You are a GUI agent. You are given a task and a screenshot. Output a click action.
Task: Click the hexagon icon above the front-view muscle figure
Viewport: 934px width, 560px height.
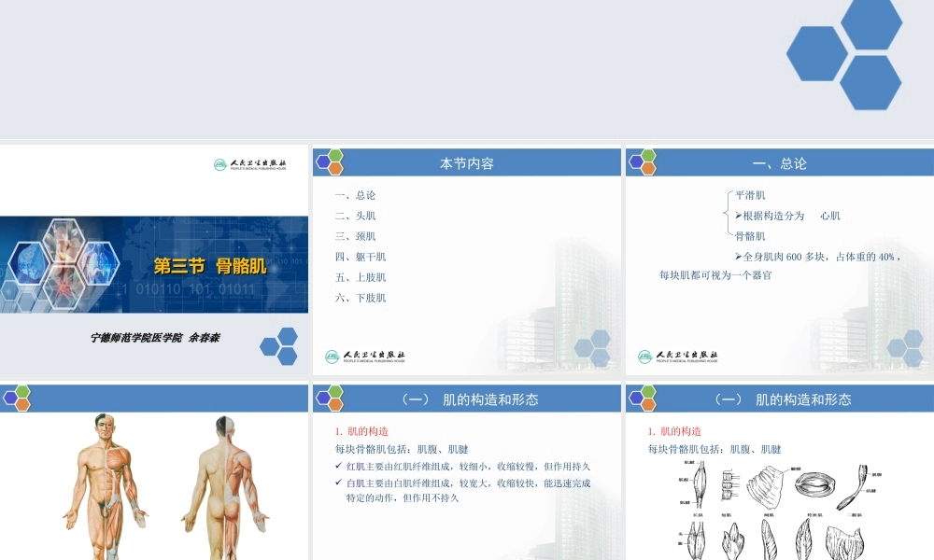[x=17, y=399]
